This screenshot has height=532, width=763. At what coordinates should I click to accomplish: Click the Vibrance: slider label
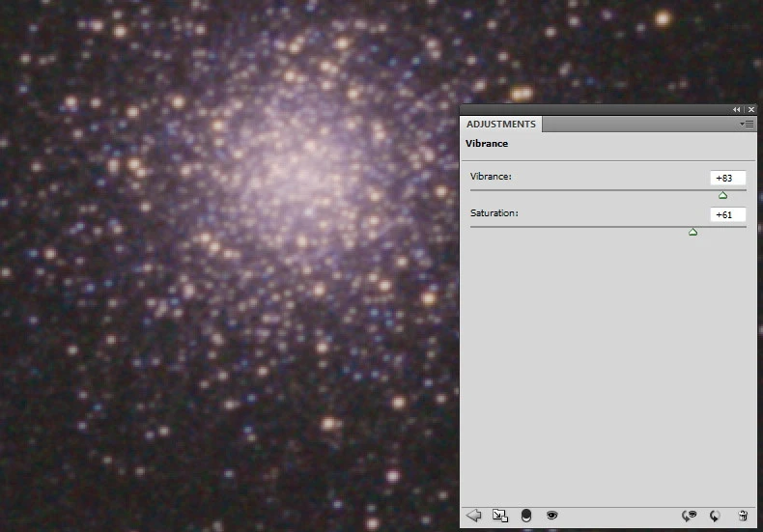tap(490, 177)
